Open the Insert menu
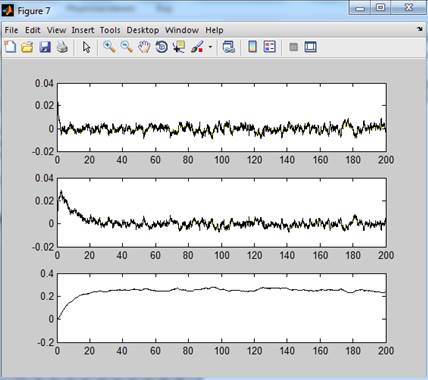This screenshot has width=428, height=380. pyautogui.click(x=83, y=30)
